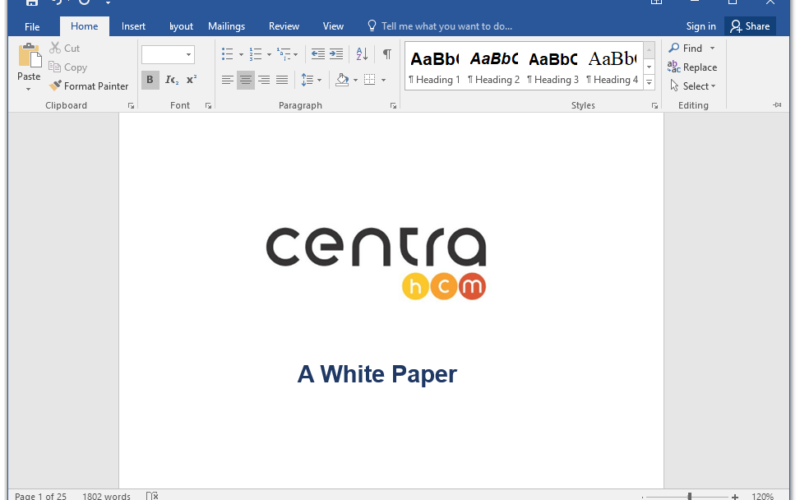
Task: Click Tell me what you want field
Action: [x=446, y=26]
